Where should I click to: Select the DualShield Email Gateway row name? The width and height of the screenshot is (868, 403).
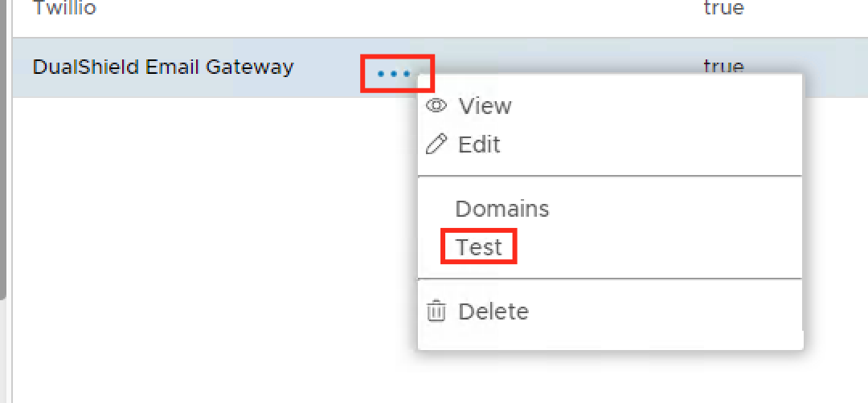163,67
